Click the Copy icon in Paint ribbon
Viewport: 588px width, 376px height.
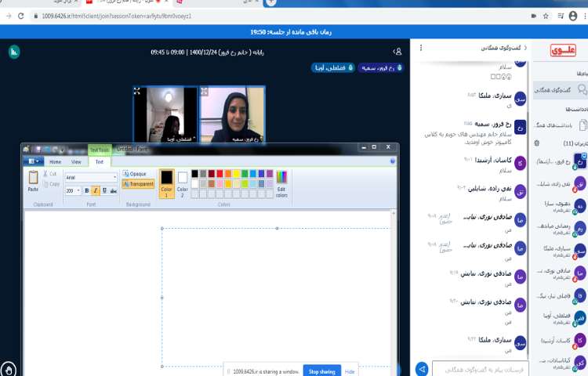45,184
